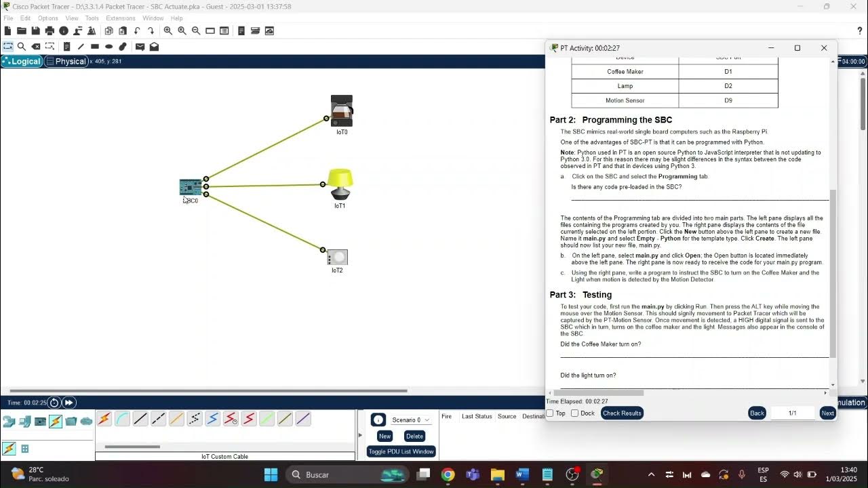Open the Scenario 0 dropdown
This screenshot has height=488, width=868.
pyautogui.click(x=411, y=420)
